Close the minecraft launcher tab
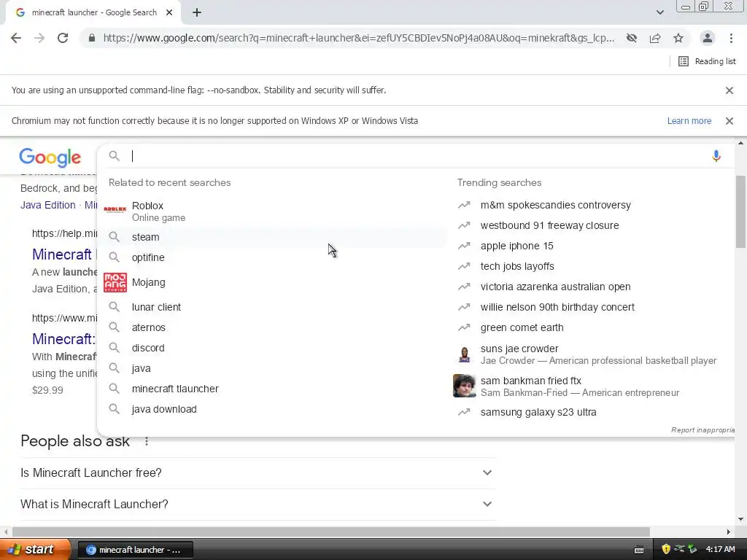Viewport: 747px width, 560px height. (169, 13)
